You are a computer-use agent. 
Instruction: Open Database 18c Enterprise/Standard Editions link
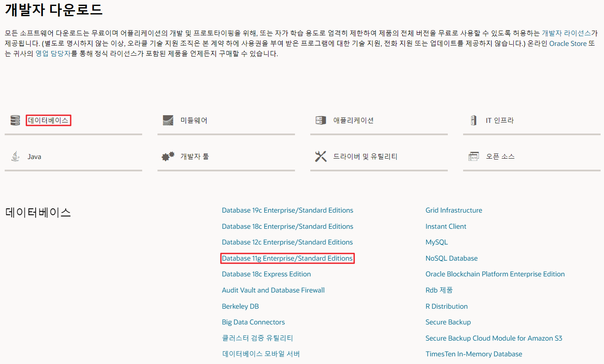[x=287, y=227]
